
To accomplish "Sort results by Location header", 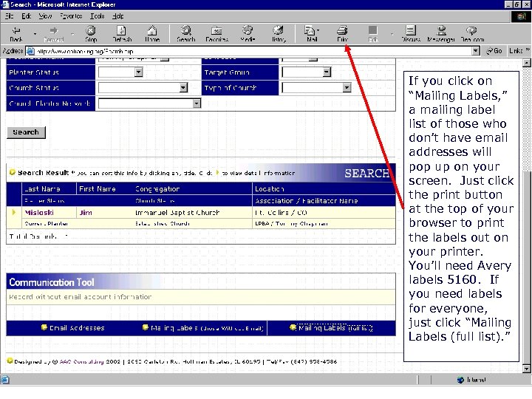I will point(270,188).
